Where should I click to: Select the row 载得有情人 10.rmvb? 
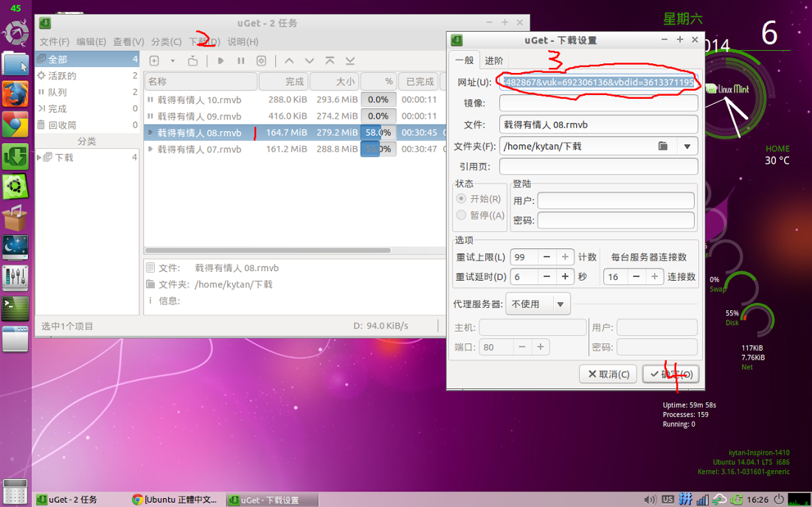click(x=295, y=99)
